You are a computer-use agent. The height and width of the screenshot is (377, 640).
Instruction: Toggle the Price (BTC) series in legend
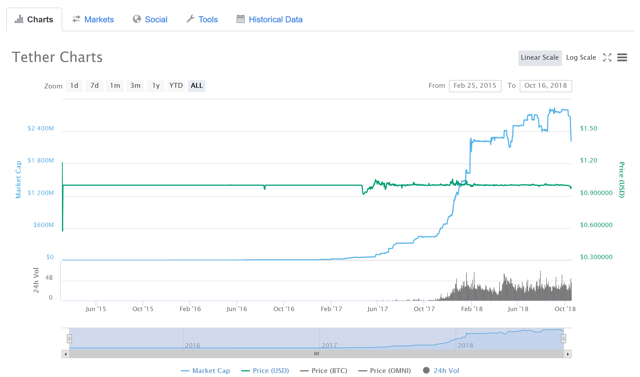pos(324,370)
